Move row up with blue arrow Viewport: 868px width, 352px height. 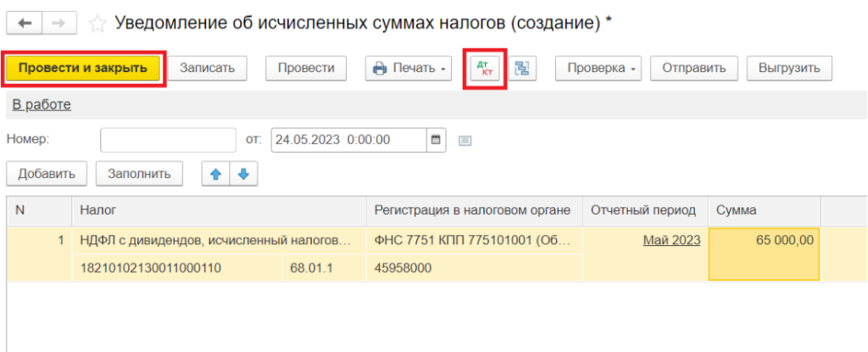tap(215, 174)
